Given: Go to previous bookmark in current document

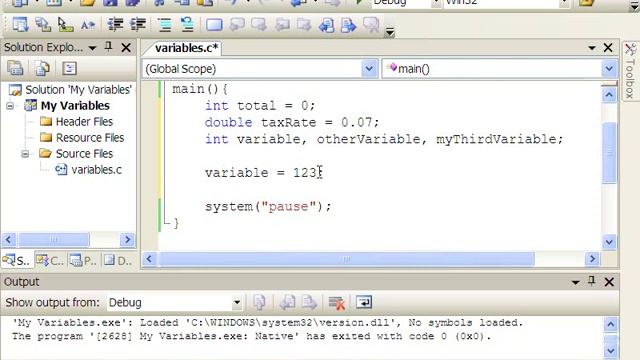Looking at the screenshot, I should coord(327,24).
